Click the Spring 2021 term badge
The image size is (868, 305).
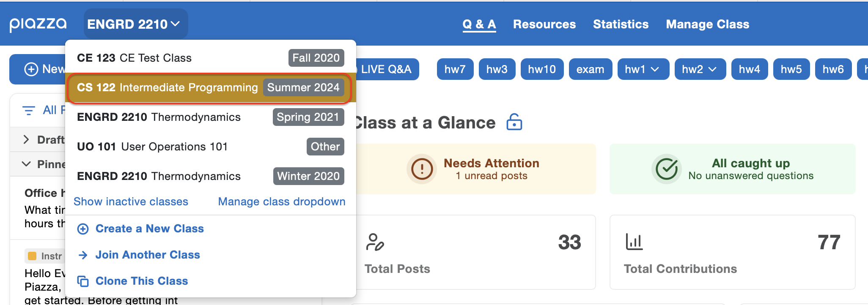tap(308, 117)
